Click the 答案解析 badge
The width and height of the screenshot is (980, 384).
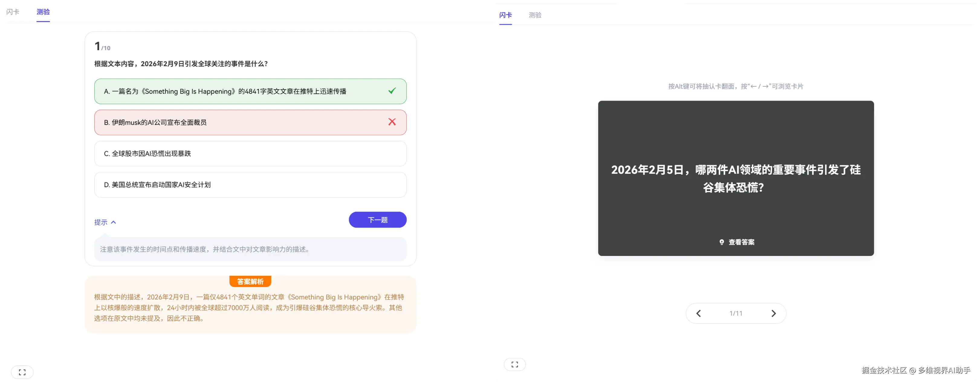(250, 281)
